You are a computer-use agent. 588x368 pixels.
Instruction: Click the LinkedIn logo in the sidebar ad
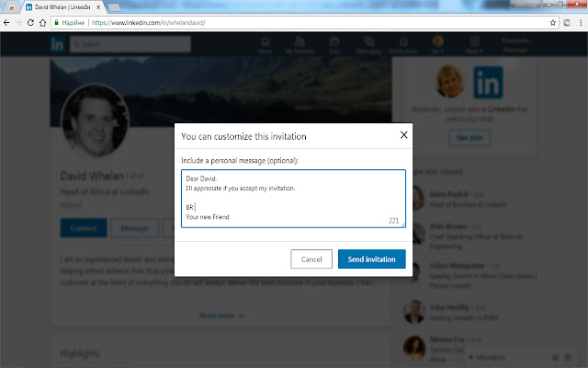tap(488, 82)
